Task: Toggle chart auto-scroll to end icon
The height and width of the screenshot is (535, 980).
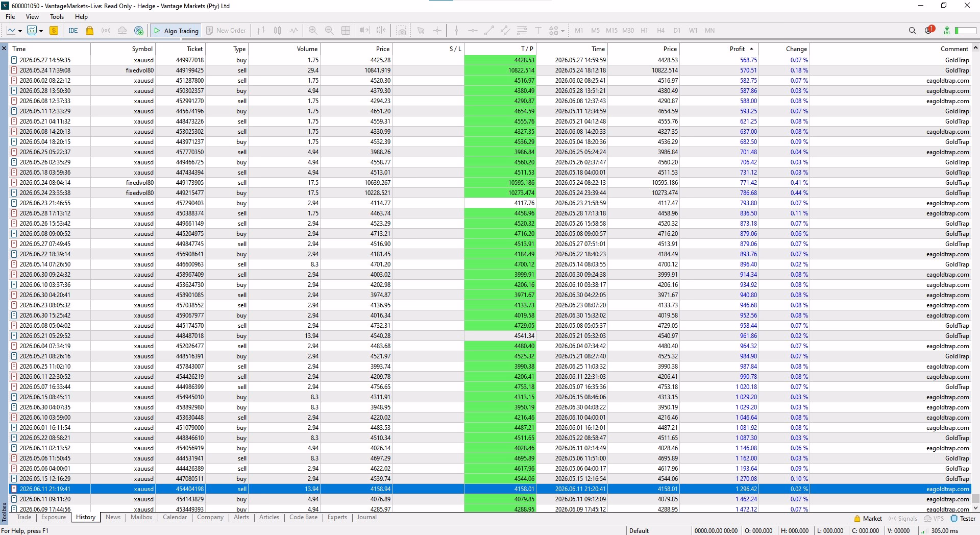Action: point(364,31)
